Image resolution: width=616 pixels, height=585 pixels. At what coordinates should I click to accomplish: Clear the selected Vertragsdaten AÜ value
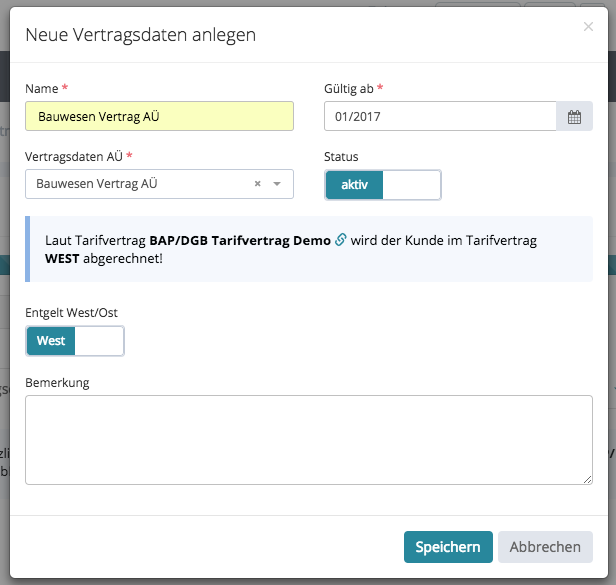257,184
